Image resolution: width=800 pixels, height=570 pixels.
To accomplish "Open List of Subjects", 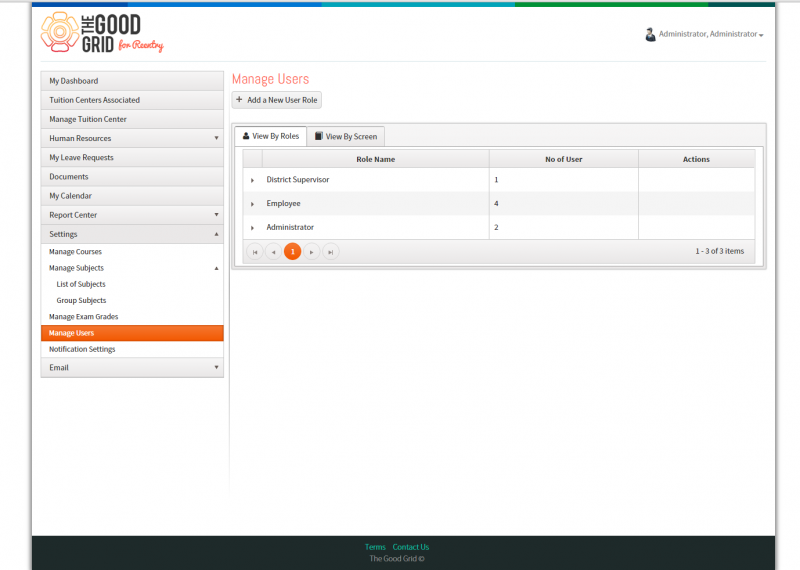I will point(81,284).
